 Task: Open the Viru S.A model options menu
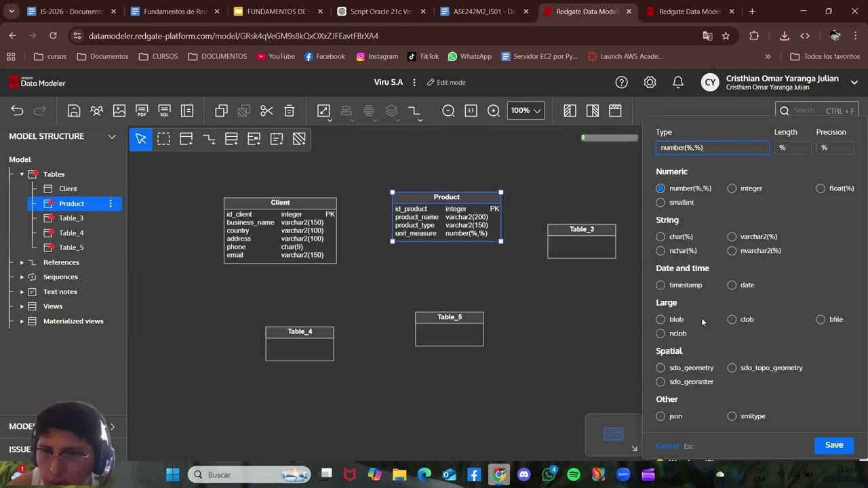coord(414,82)
